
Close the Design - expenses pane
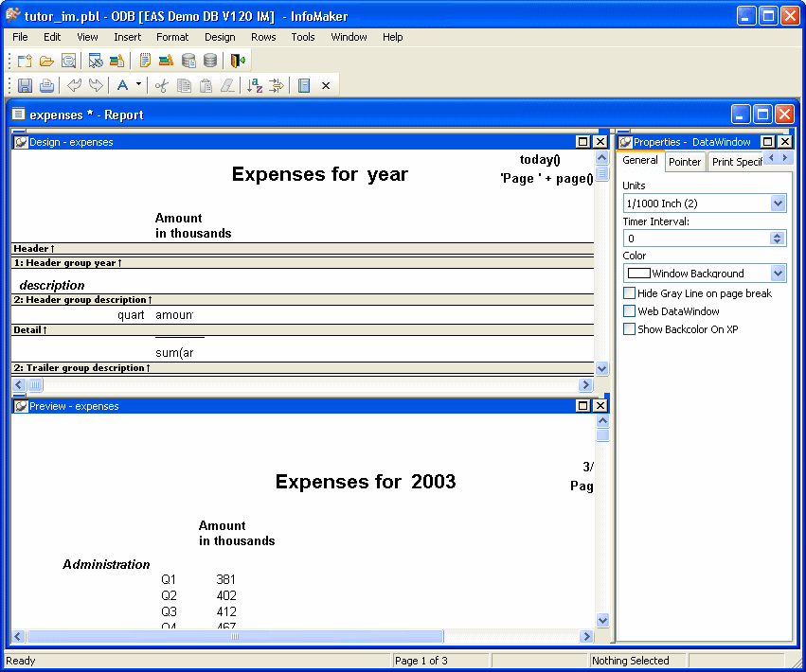coord(600,142)
